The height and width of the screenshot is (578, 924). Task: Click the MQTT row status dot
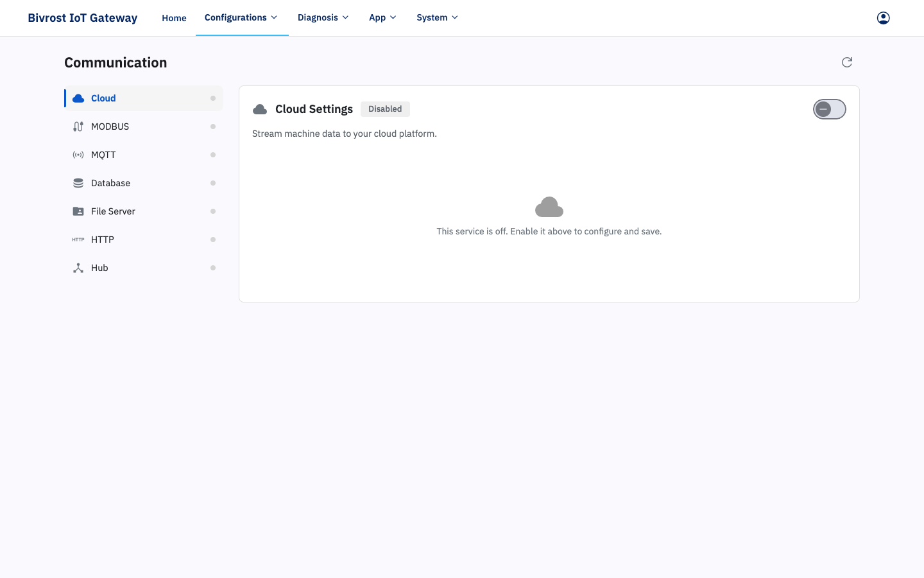tap(213, 155)
